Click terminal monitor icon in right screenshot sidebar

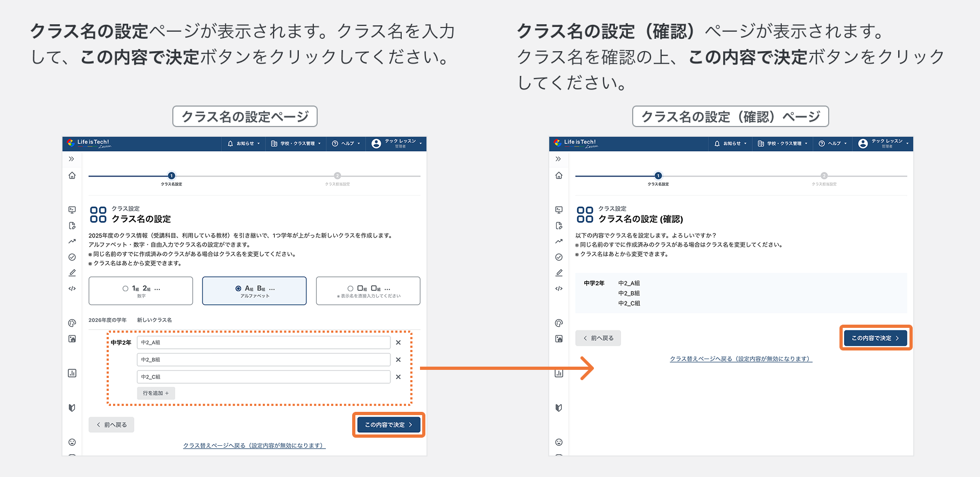point(559,209)
